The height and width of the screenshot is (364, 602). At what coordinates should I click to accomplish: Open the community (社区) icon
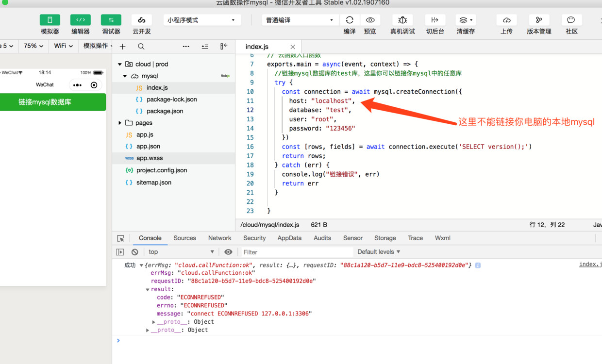571,20
